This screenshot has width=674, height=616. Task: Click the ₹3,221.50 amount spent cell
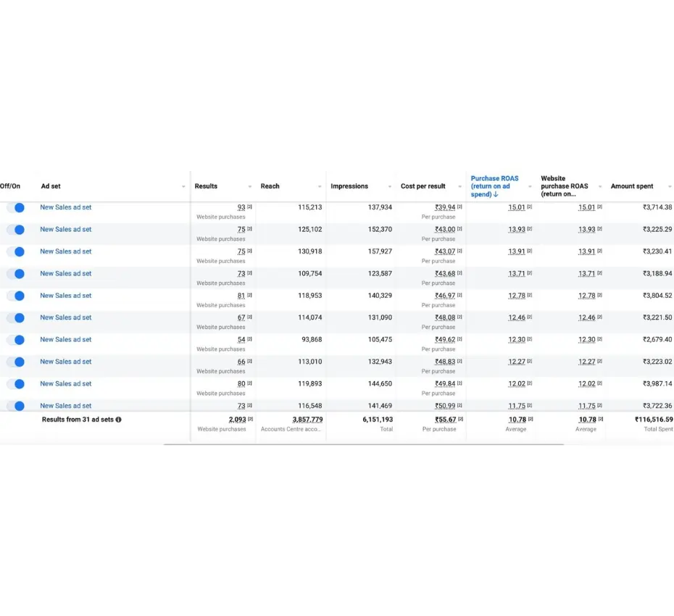[657, 317]
